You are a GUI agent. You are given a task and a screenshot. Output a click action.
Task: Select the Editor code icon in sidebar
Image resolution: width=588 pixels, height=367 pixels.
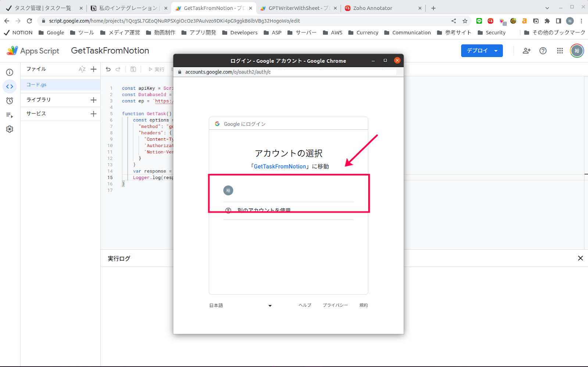click(x=10, y=86)
